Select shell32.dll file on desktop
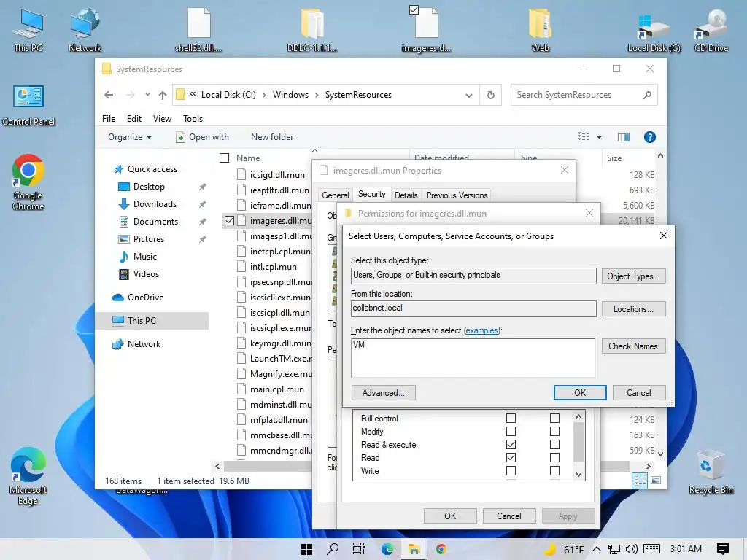The image size is (747, 560). click(198, 29)
